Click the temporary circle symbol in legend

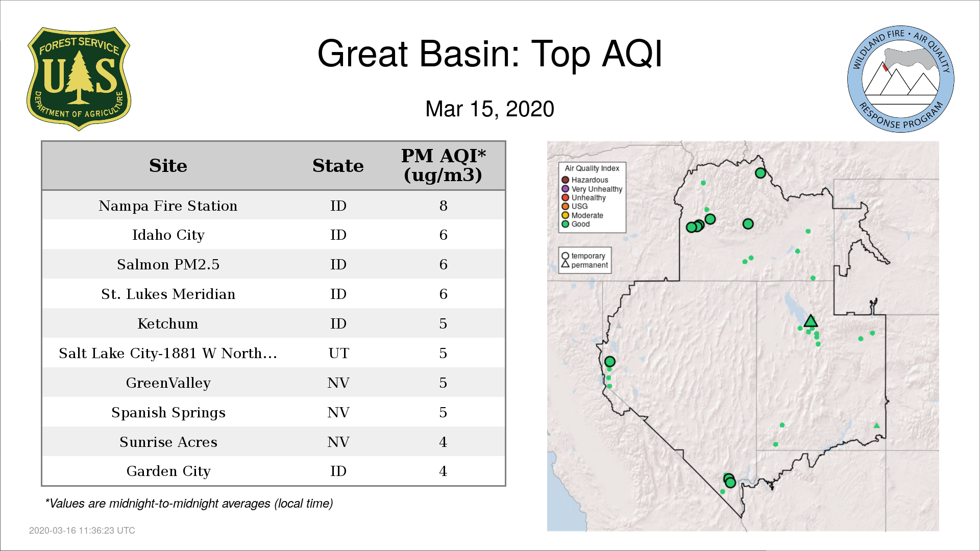[565, 256]
